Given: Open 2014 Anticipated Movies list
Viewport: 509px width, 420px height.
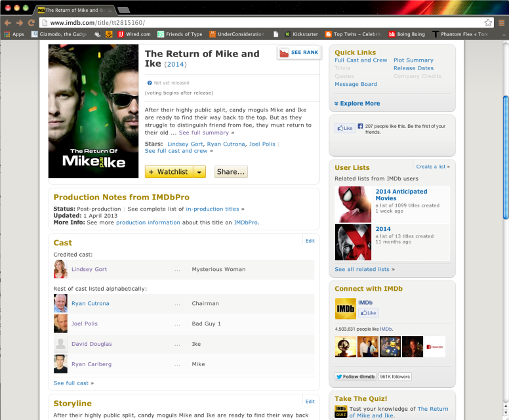Looking at the screenshot, I should point(401,195).
